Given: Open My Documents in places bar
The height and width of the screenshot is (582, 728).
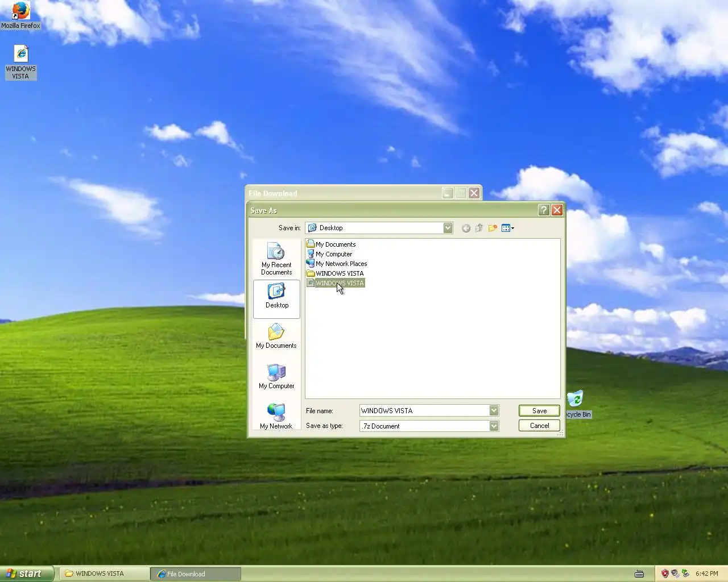Looking at the screenshot, I should 276,336.
